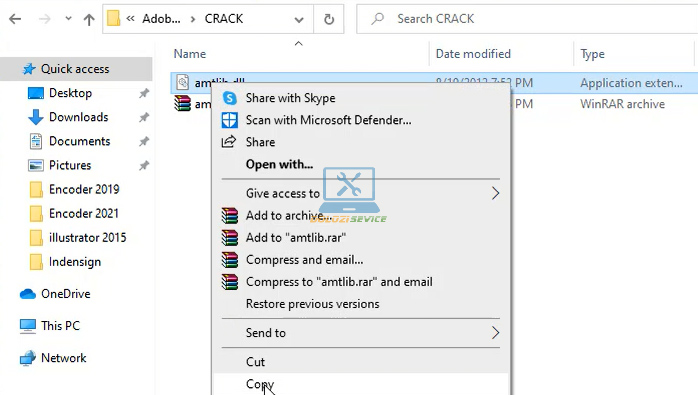The height and width of the screenshot is (395, 698).
Task: Refresh the CRACK folder view
Action: point(329,19)
